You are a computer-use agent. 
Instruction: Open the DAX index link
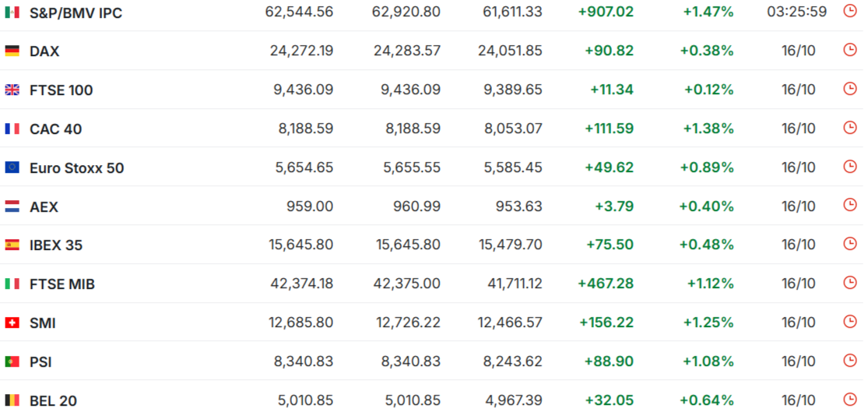44,51
